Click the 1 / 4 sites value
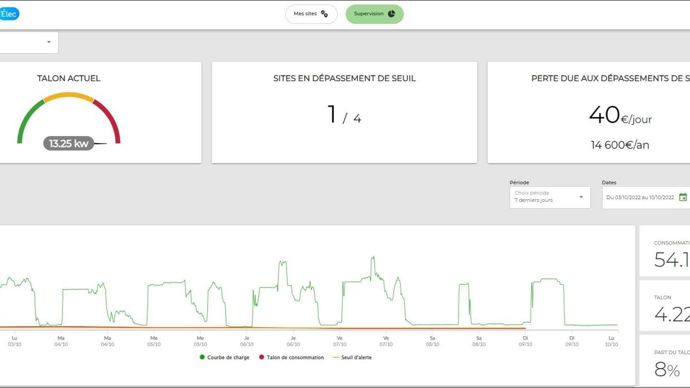This screenshot has height=388, width=690. [344, 115]
